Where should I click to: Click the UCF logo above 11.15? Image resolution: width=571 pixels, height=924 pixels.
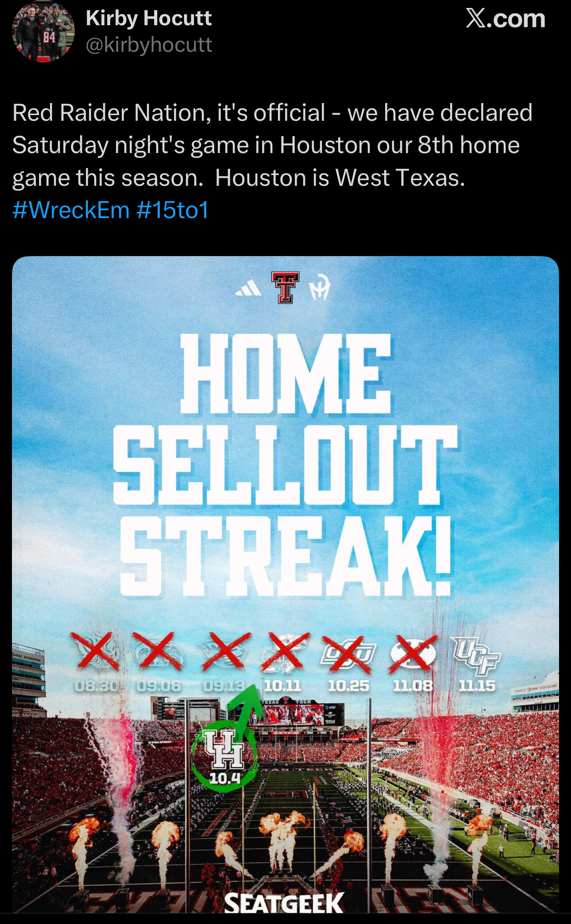pos(476,656)
